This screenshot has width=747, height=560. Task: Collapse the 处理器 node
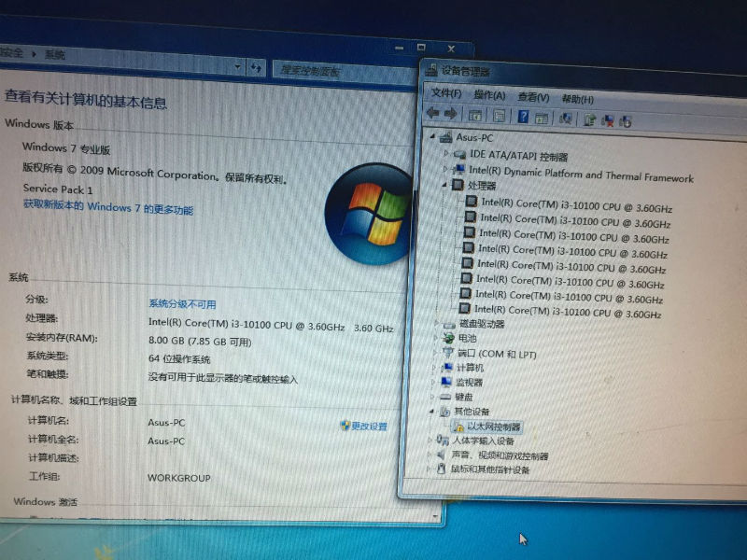point(444,184)
